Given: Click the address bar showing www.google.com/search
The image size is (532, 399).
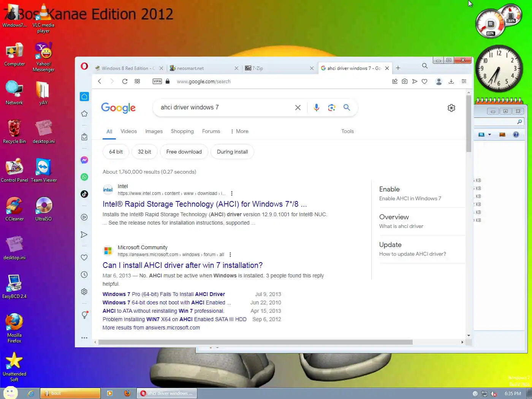Looking at the screenshot, I should click(204, 81).
